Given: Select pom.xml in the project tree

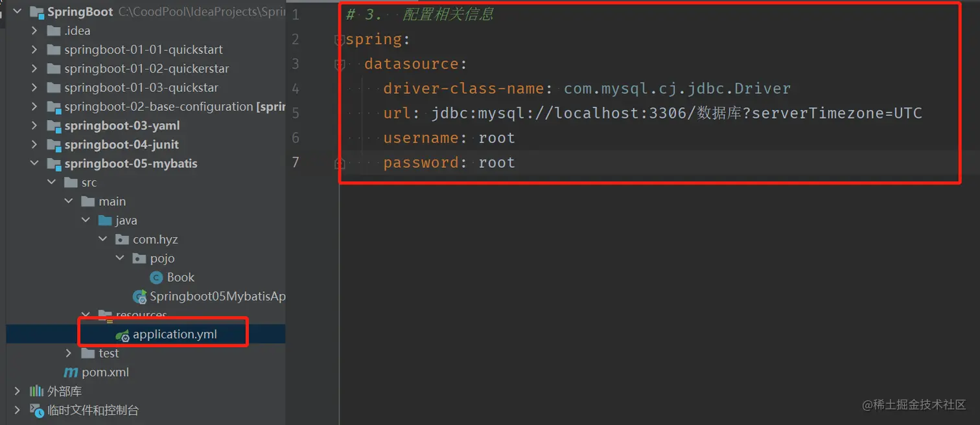Looking at the screenshot, I should pos(106,373).
